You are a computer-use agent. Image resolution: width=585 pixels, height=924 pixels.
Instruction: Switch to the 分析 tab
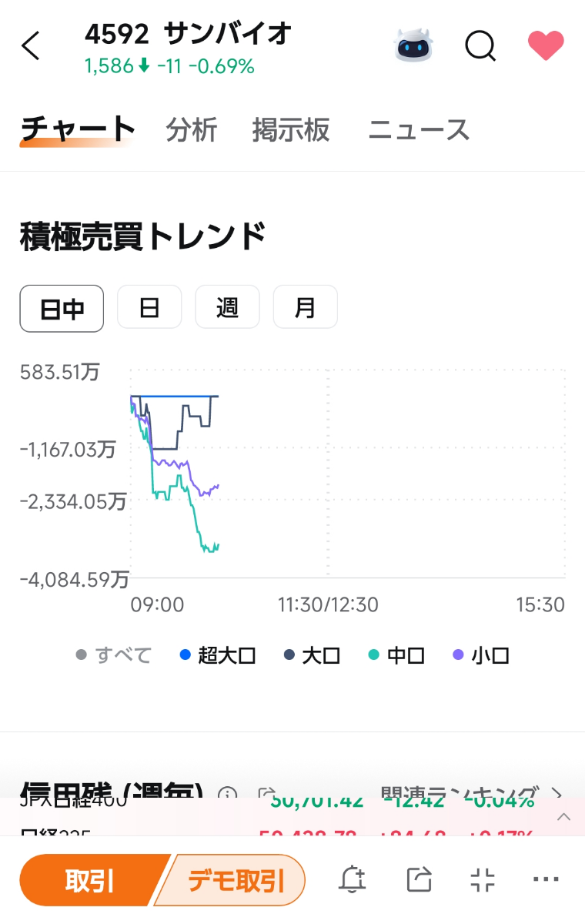point(189,130)
